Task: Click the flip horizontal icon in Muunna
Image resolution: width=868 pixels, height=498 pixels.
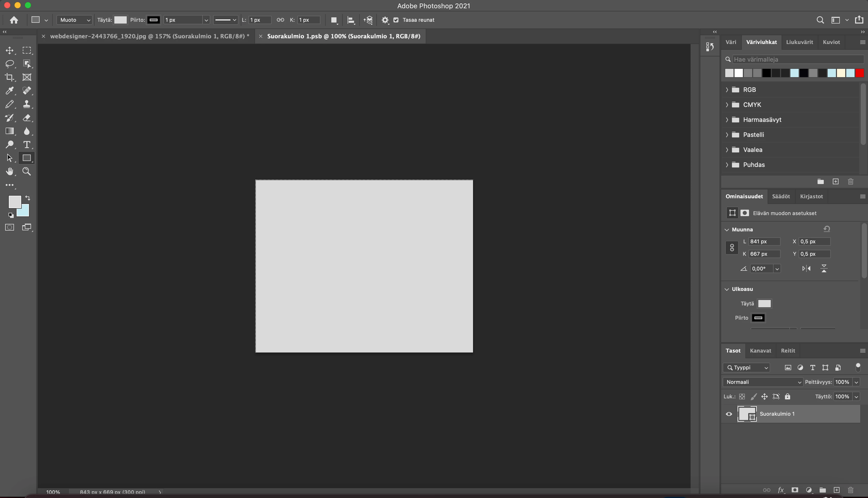Action: coord(806,268)
